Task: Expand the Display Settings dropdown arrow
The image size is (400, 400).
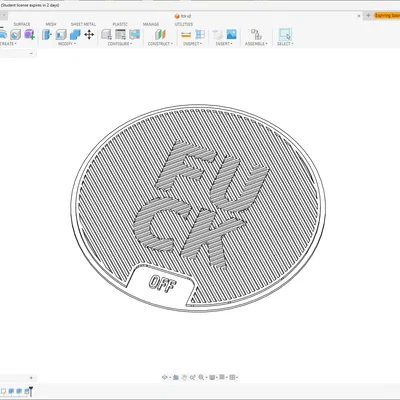Action: click(216, 378)
